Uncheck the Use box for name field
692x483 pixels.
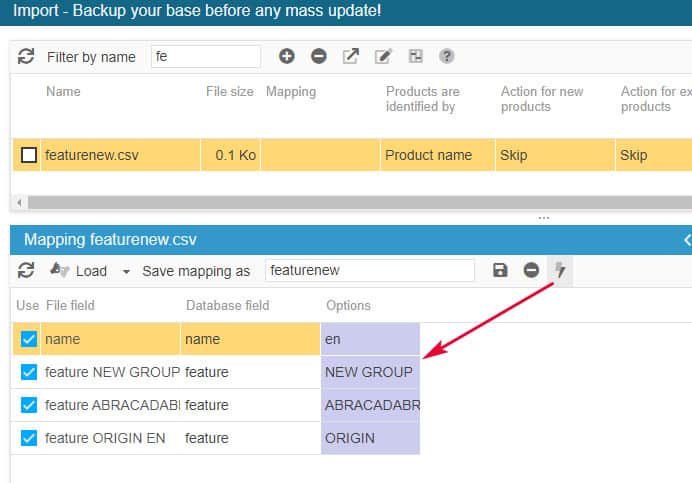[29, 339]
